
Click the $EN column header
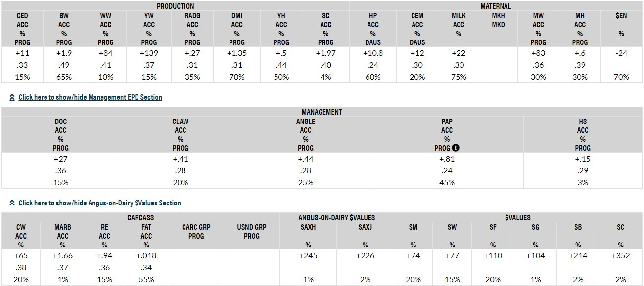pos(621,16)
